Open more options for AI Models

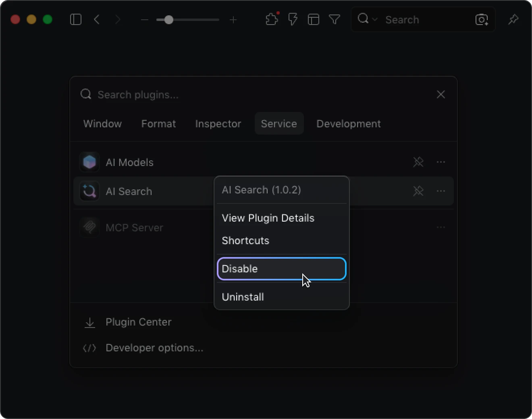(441, 162)
